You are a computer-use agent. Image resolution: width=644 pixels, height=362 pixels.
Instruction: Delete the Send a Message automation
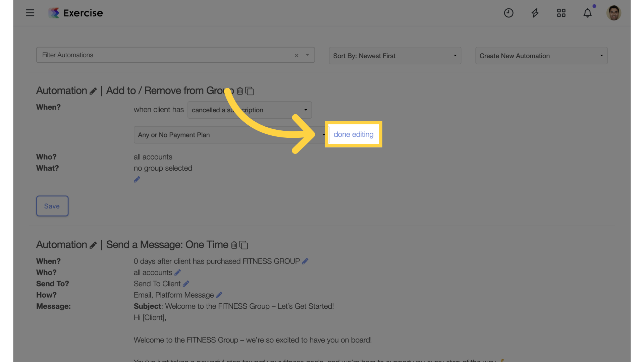coord(234,245)
